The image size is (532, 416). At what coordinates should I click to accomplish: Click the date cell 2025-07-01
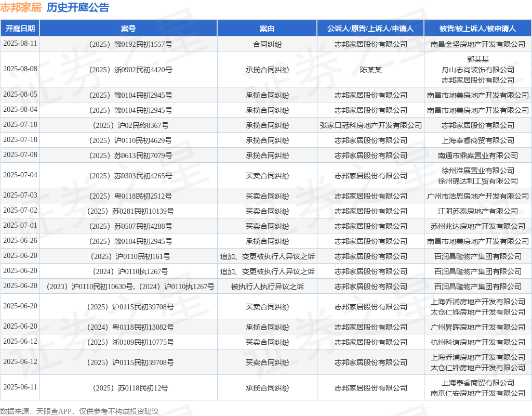pos(20,226)
